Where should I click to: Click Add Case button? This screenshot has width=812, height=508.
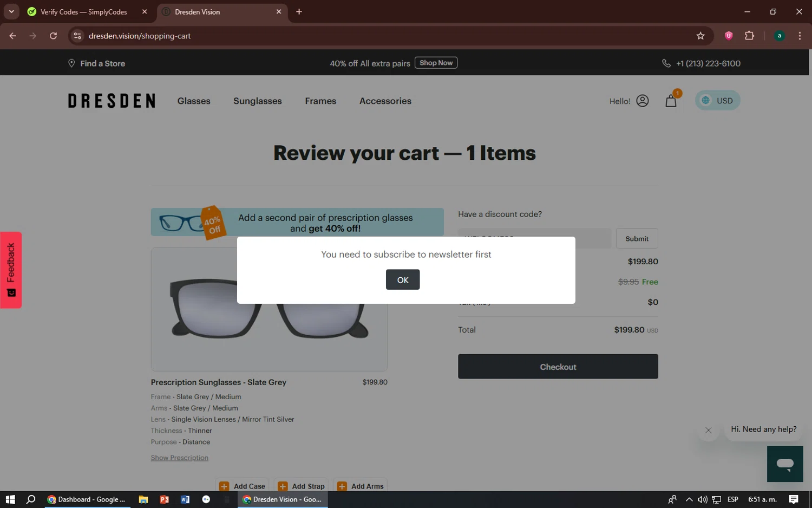click(x=243, y=486)
